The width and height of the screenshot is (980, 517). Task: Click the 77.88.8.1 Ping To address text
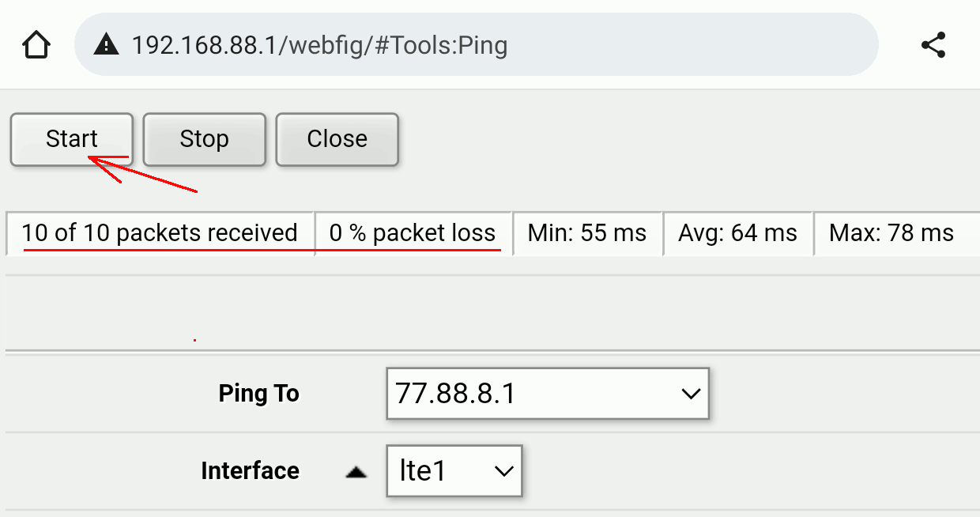tap(456, 393)
